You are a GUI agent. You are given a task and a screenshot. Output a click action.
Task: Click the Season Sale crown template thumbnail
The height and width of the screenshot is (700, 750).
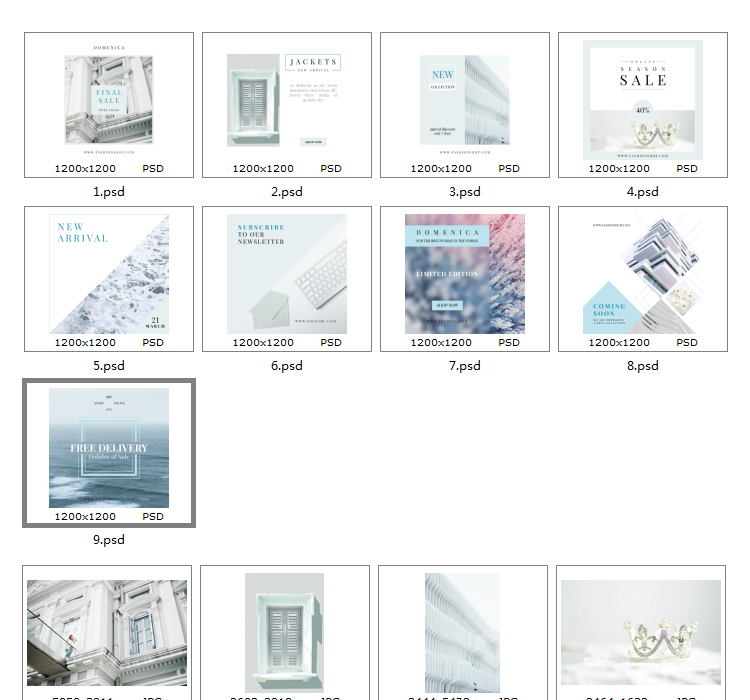click(x=643, y=100)
